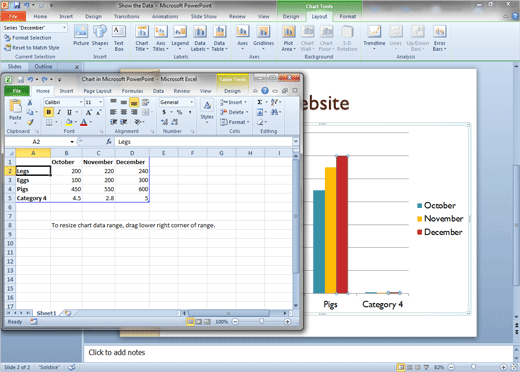Click the Font Color red A button

pyautogui.click(x=84, y=122)
